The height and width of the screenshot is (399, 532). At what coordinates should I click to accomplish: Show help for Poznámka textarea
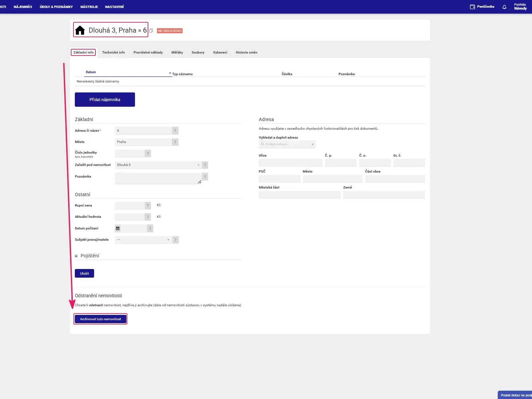(205, 177)
